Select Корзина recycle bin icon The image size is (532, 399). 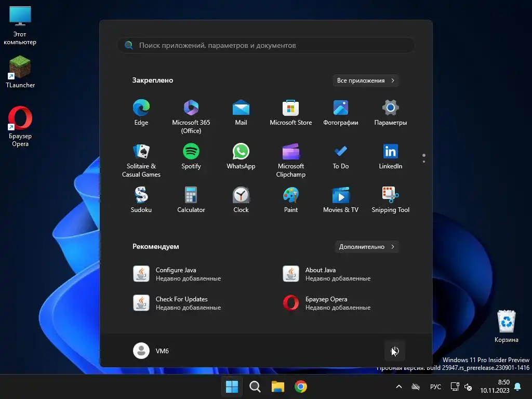pyautogui.click(x=506, y=326)
